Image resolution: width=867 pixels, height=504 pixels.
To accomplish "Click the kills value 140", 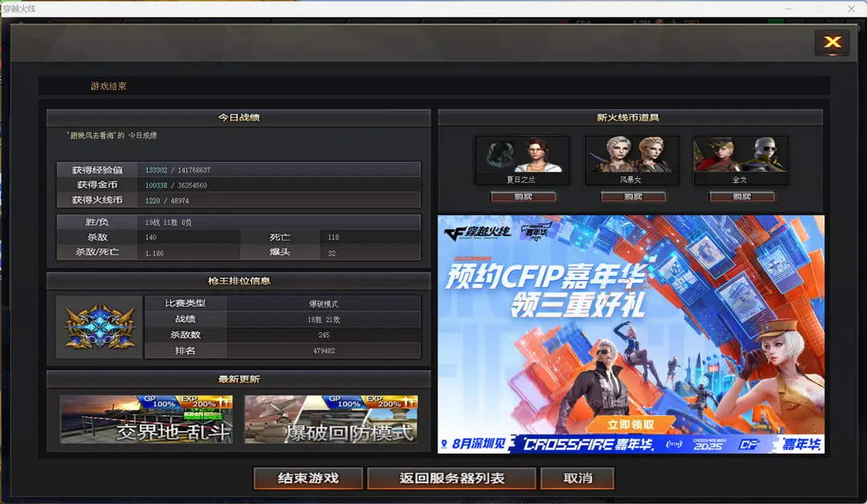I will click(151, 238).
